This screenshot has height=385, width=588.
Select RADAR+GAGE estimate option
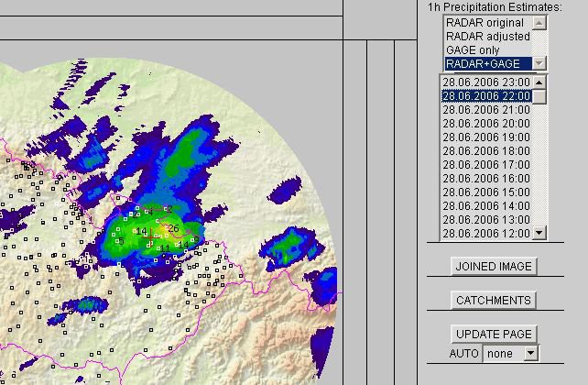[x=487, y=64]
